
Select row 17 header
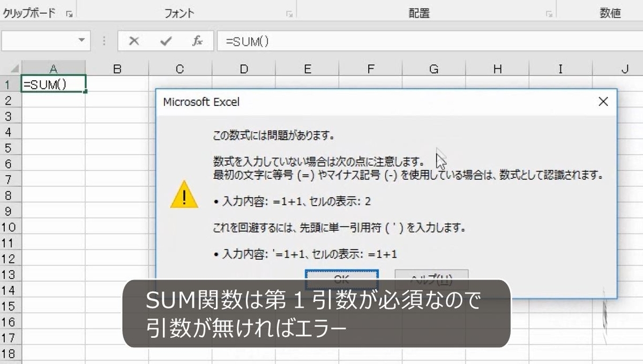(x=10, y=338)
